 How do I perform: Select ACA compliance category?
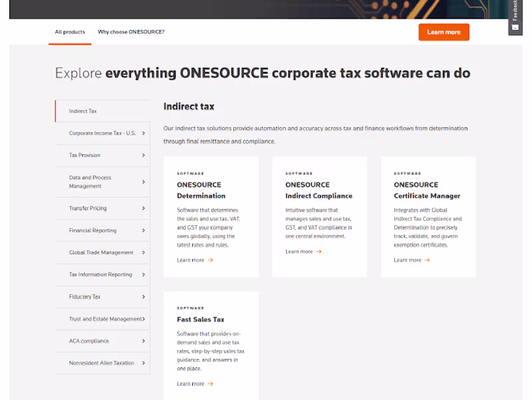tap(102, 341)
